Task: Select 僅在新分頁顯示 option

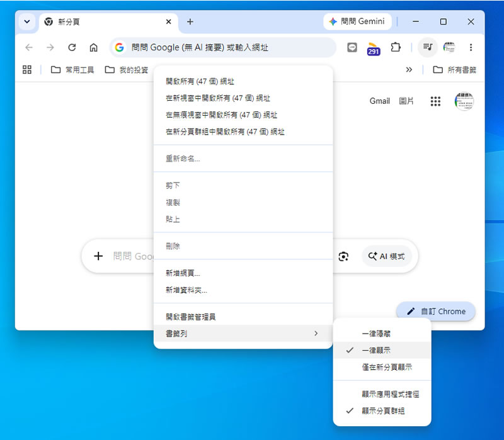Action: coord(382,367)
